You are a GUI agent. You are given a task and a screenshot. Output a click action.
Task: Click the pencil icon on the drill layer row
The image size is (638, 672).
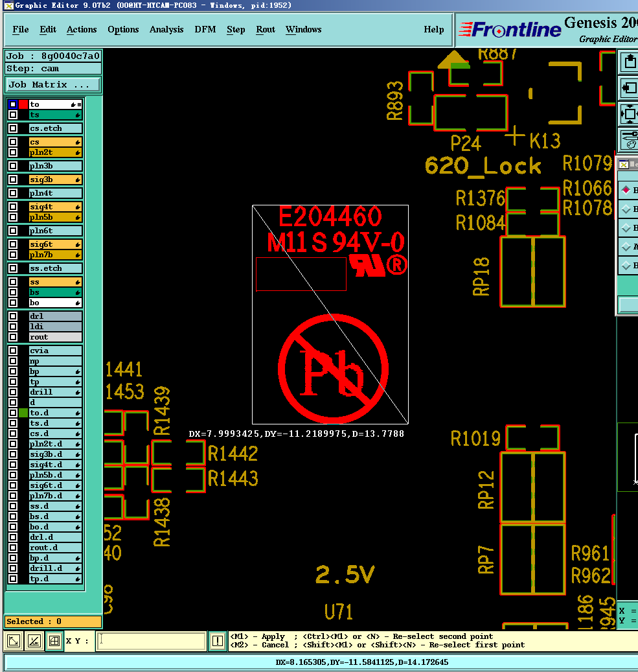[78, 392]
